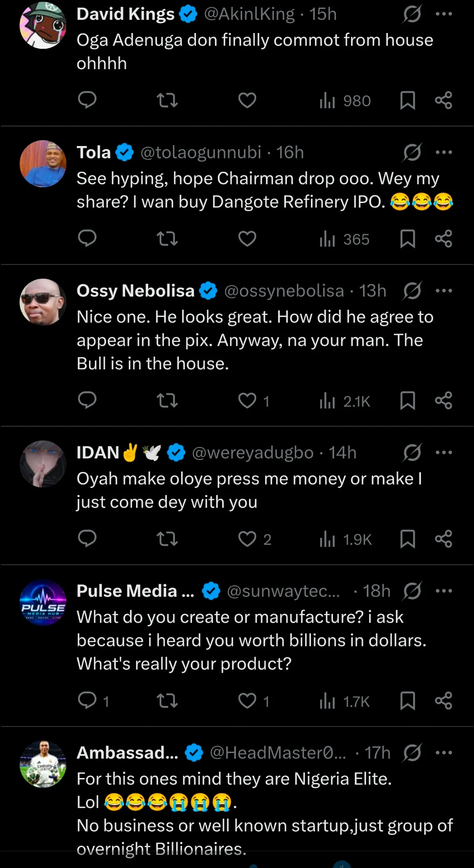
Task: Open Pulse Media Hub avatar
Action: (43, 602)
